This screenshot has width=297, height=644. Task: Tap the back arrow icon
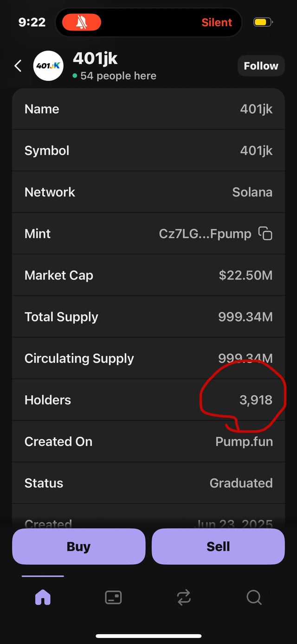18,66
